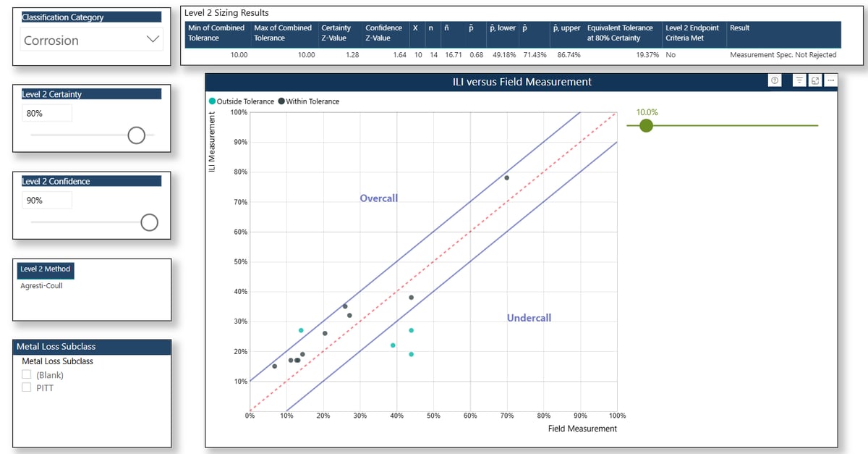Select the Agresti-Coull method option

[41, 285]
